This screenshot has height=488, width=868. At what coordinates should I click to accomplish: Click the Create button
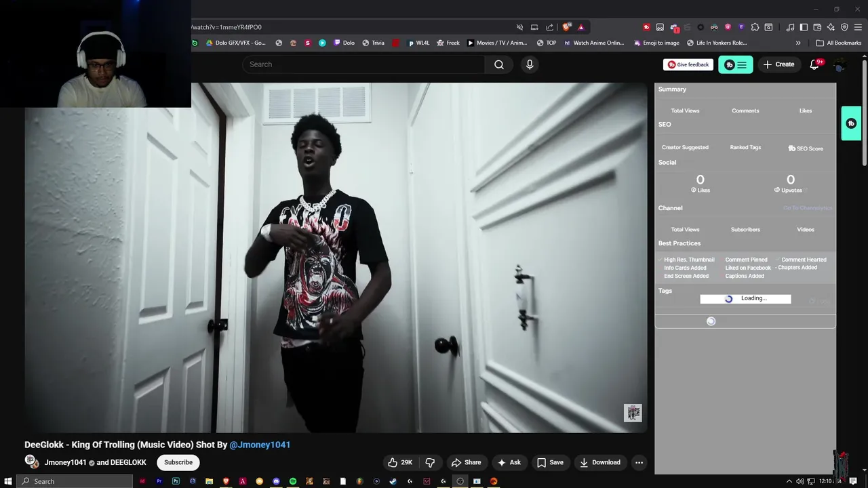[778, 64]
